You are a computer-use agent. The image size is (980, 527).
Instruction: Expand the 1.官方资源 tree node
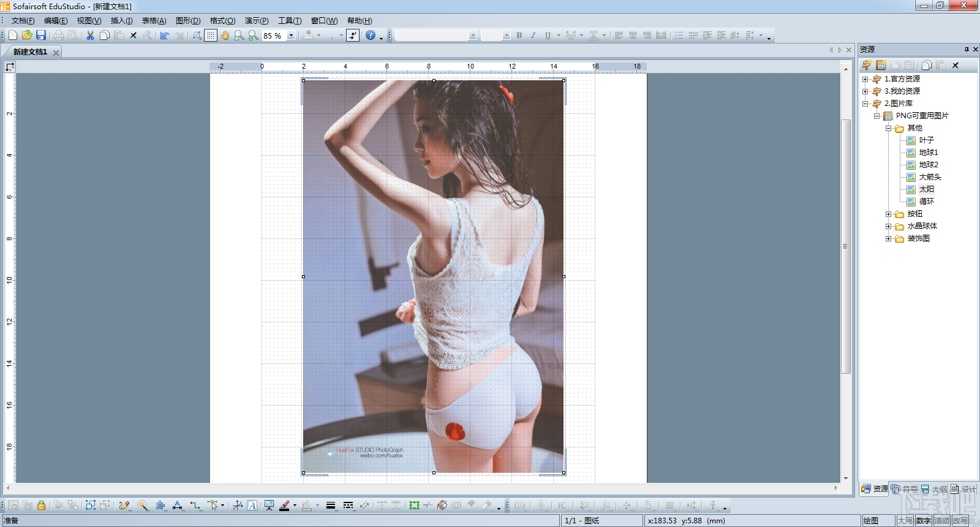[865, 79]
